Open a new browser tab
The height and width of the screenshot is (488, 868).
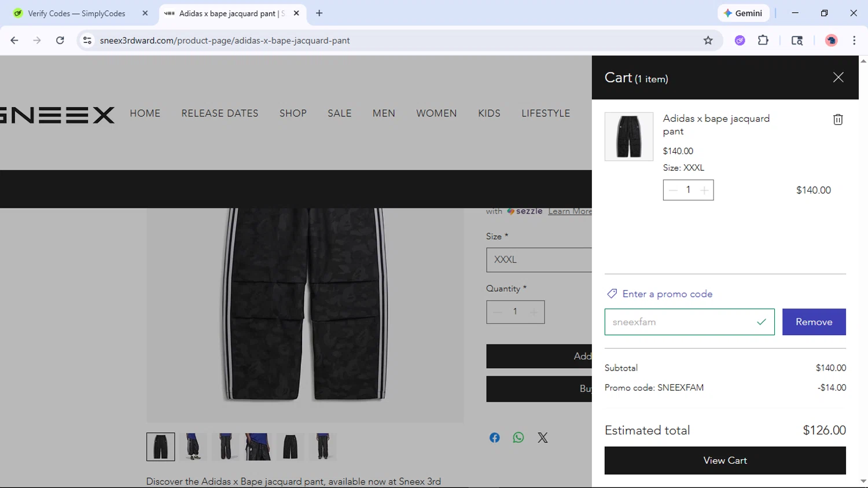click(319, 13)
